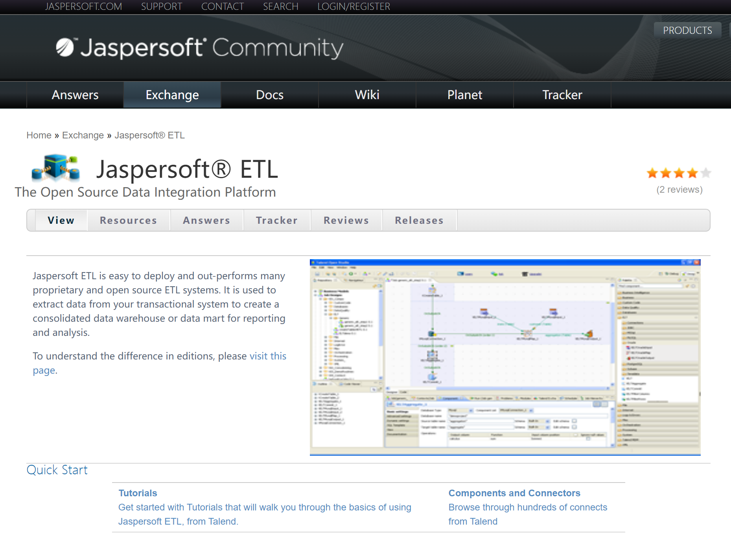This screenshot has height=560, width=731.
Task: Open the (2 reviews) link
Action: pos(679,190)
